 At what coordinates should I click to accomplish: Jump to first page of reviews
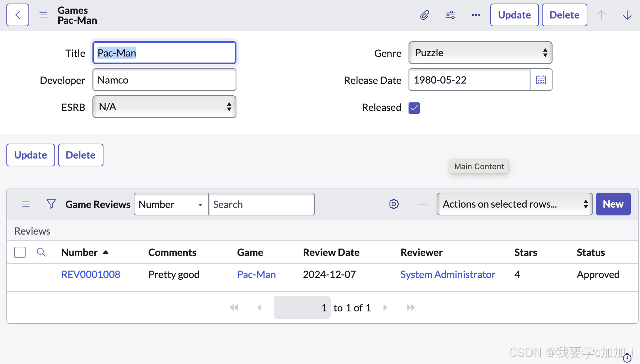tap(234, 307)
